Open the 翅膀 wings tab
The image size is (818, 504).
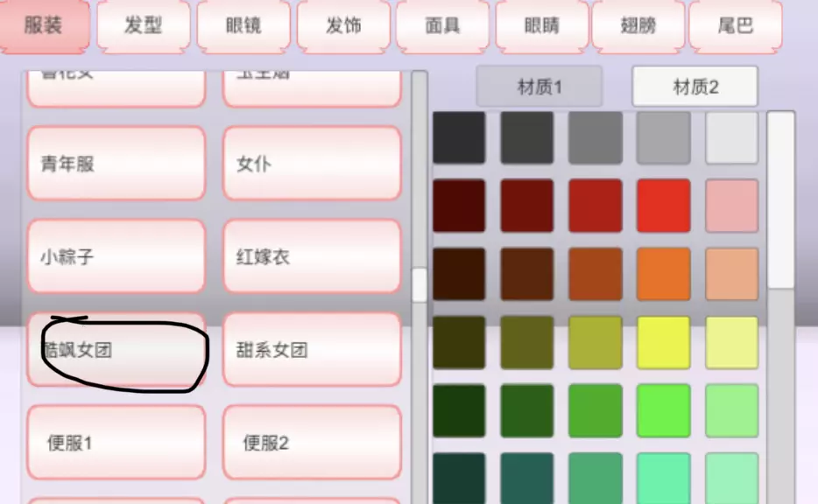pyautogui.click(x=638, y=26)
